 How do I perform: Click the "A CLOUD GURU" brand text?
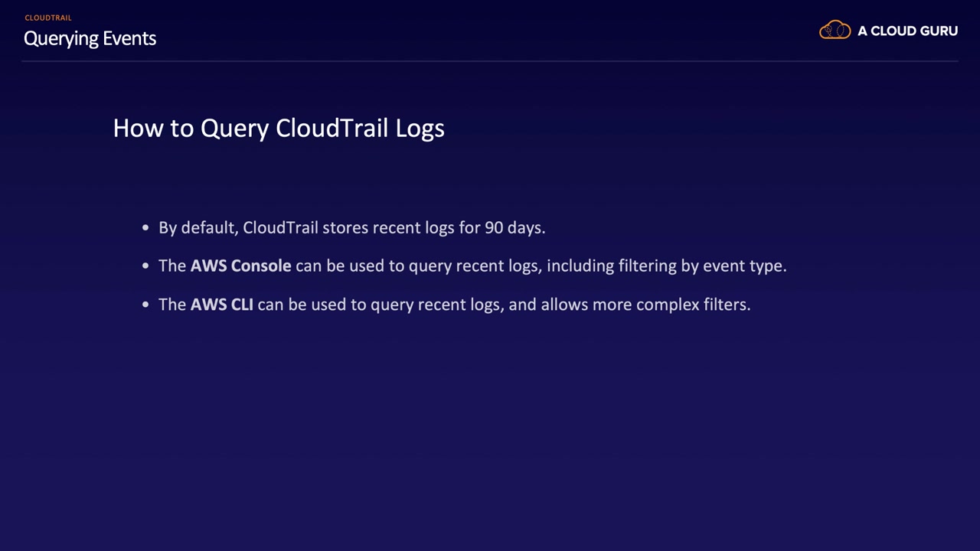(907, 31)
